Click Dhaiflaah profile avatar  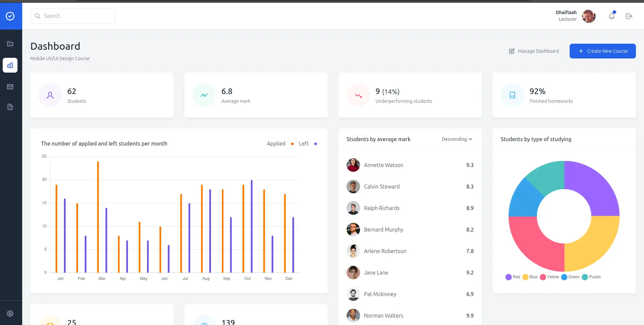589,16
